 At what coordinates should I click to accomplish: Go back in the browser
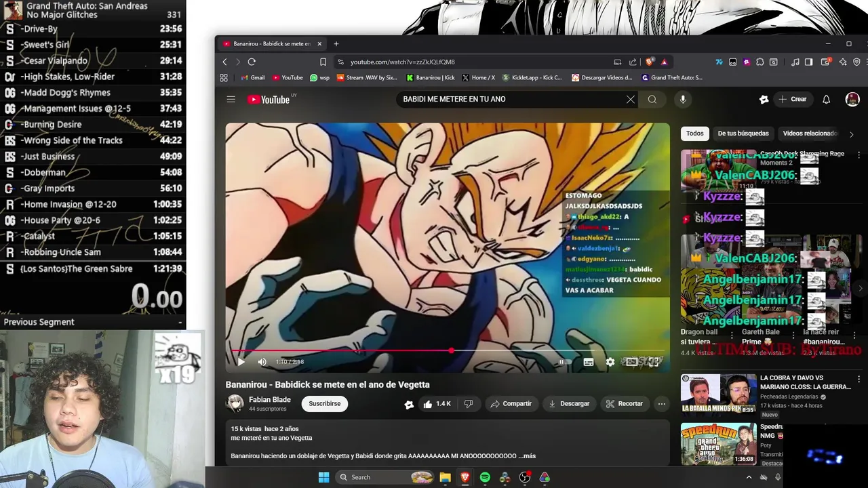[224, 62]
